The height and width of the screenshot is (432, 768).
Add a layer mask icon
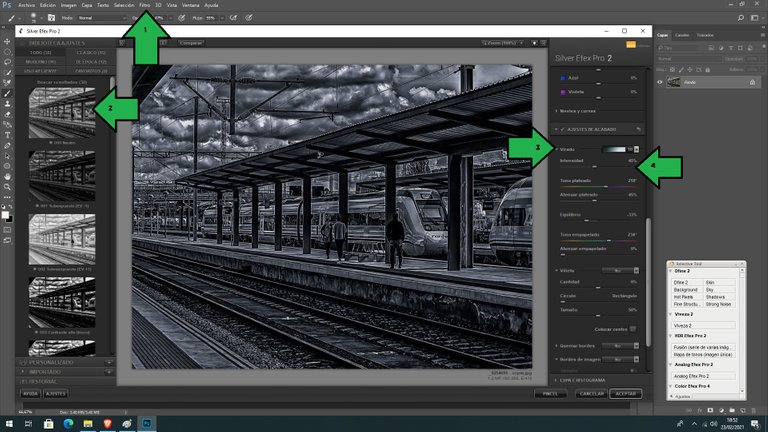pos(710,410)
